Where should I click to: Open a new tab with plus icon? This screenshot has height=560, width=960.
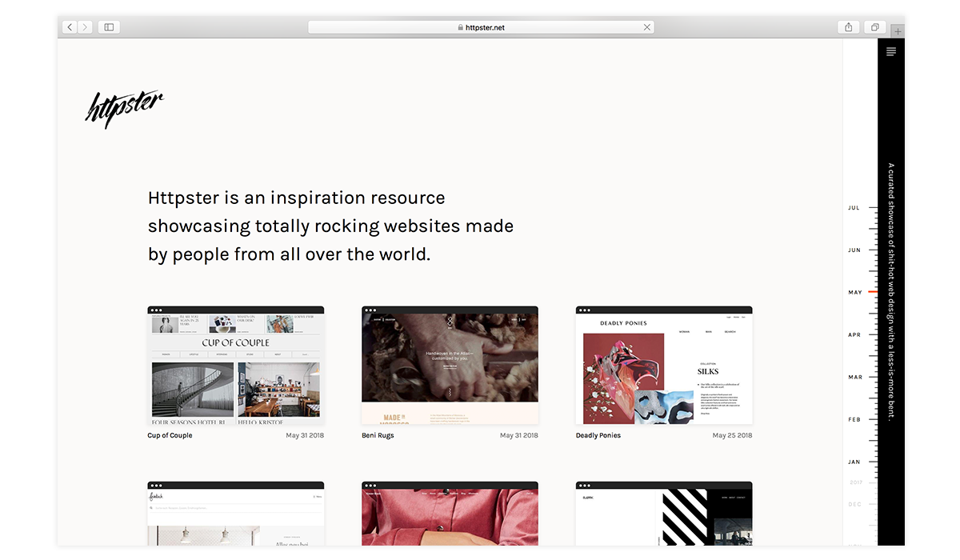898,32
